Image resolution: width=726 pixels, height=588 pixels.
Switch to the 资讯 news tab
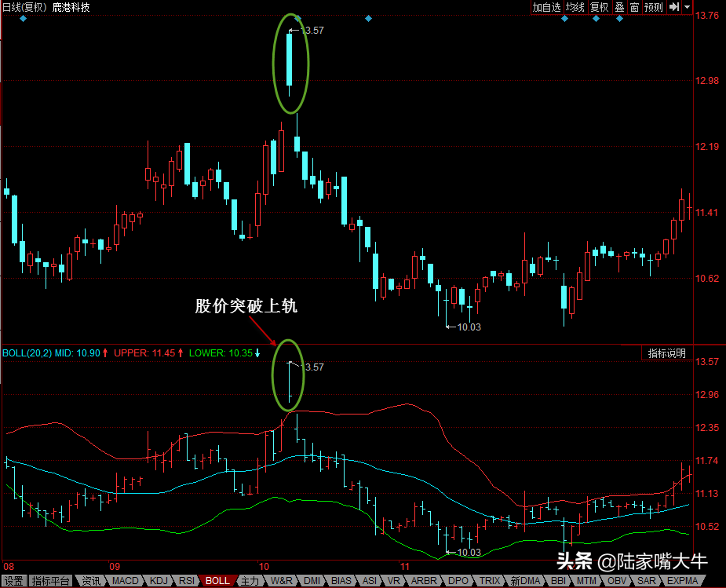coord(91,581)
